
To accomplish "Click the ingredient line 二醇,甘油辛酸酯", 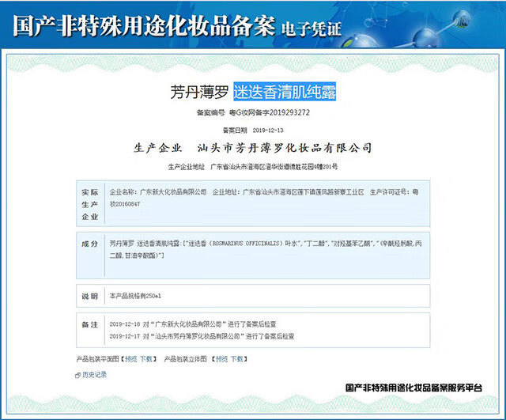I will pos(137,255).
